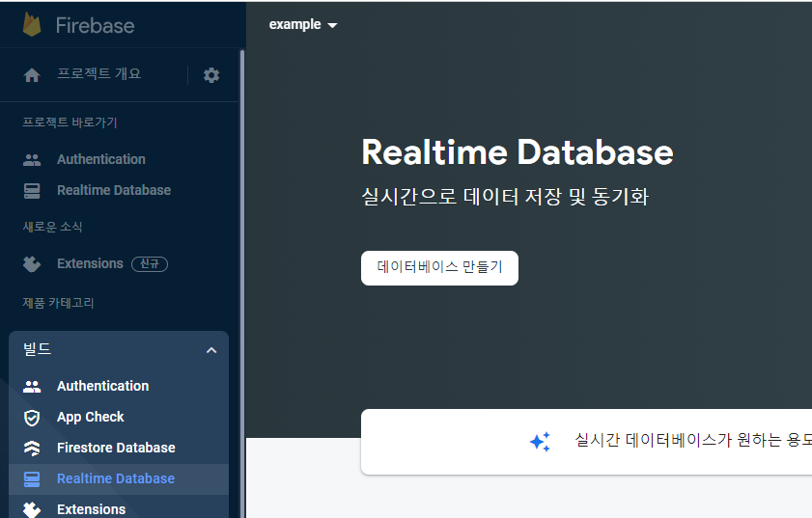812x518 pixels.
Task: Click 실시간으로 데이터 저장 및 동기화 subtitle
Action: coord(505,197)
